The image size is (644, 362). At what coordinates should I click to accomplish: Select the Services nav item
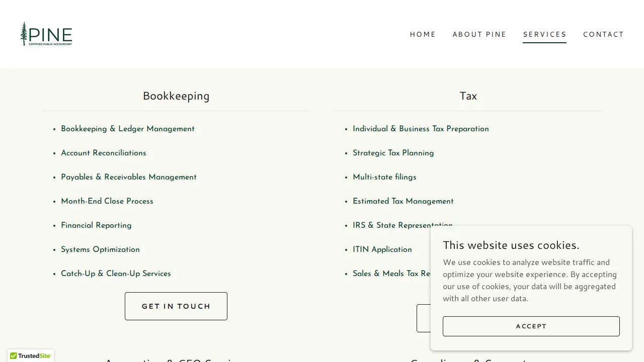pos(544,34)
